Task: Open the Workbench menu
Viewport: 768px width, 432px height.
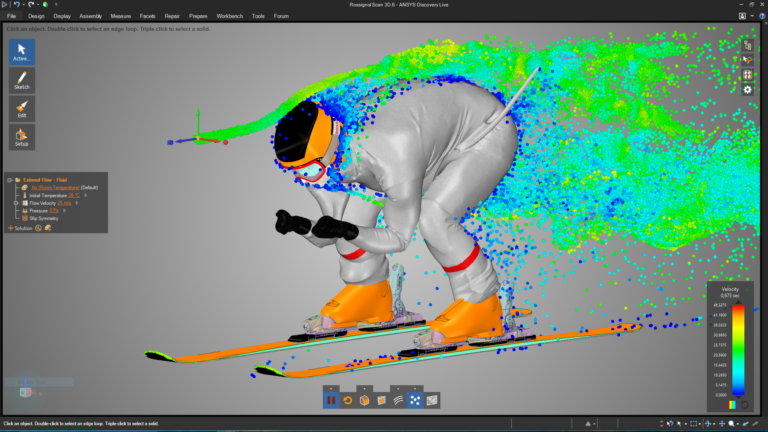Action: [x=229, y=16]
